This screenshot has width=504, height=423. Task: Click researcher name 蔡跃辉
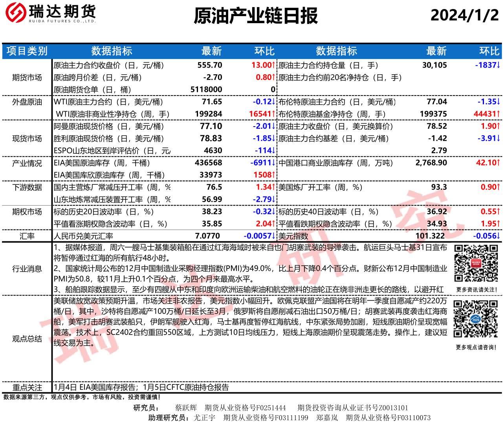tap(186, 408)
